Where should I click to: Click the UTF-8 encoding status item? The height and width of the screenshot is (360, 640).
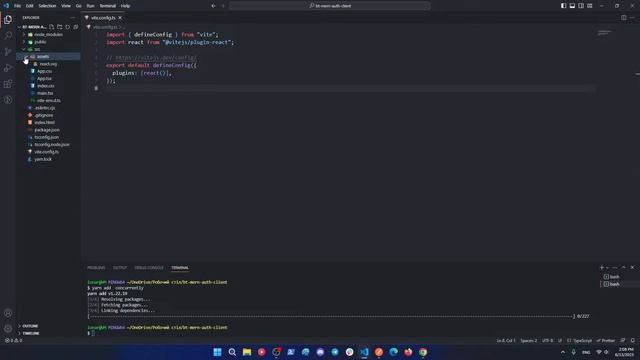pyautogui.click(x=547, y=340)
